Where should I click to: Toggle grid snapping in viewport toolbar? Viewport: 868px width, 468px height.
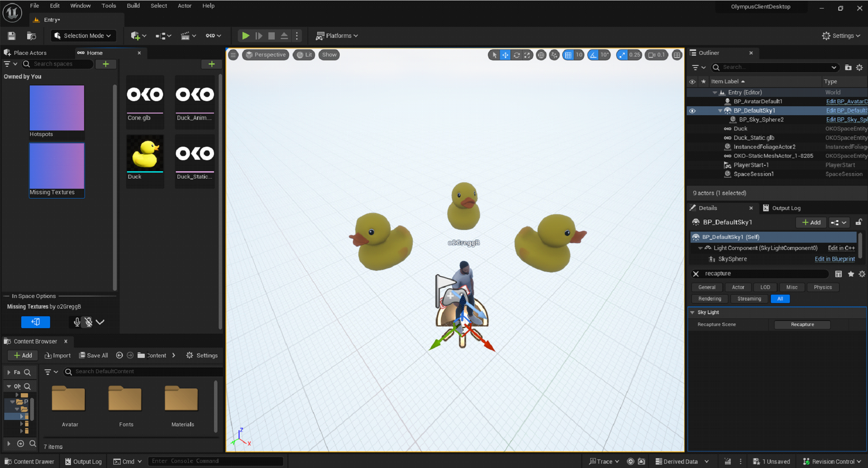pyautogui.click(x=568, y=55)
